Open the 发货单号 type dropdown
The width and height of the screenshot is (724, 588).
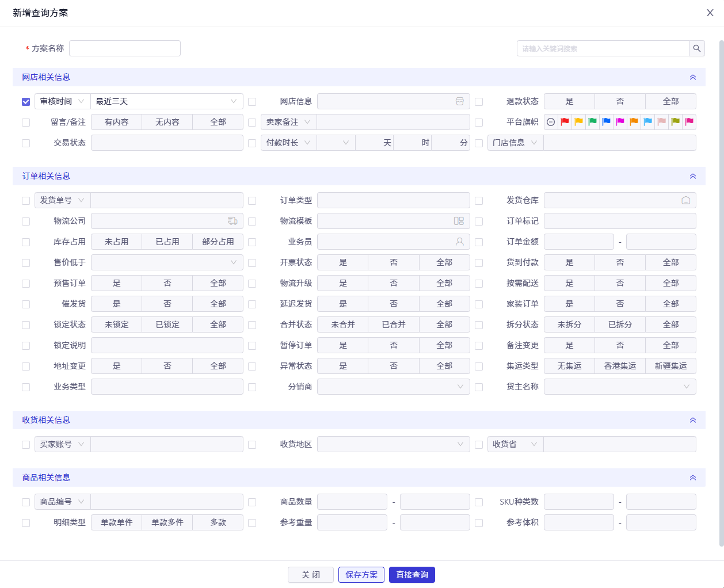(x=63, y=200)
